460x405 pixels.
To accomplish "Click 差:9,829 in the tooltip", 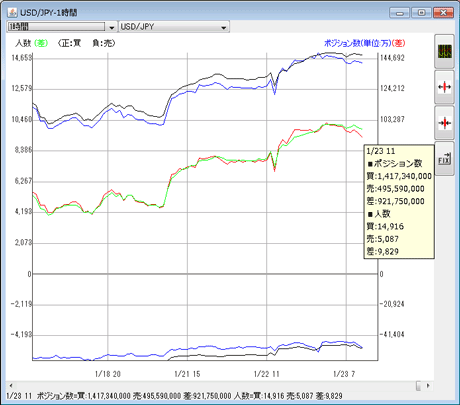I will click(383, 252).
